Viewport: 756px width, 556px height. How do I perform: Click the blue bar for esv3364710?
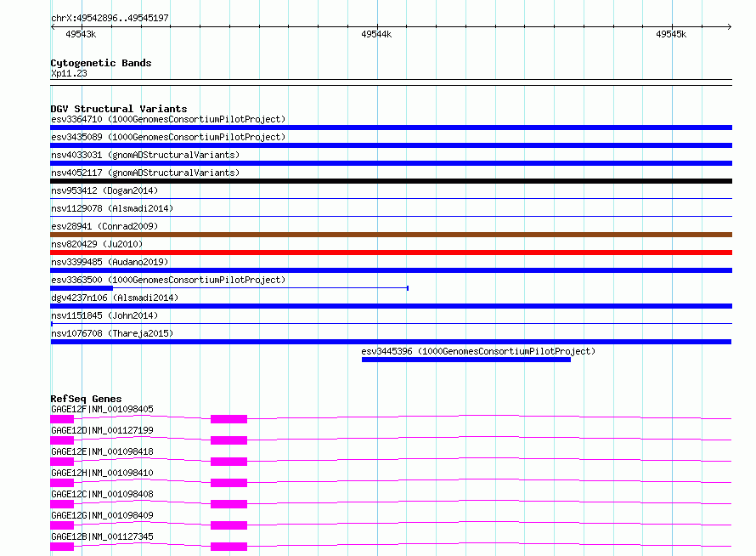click(391, 128)
